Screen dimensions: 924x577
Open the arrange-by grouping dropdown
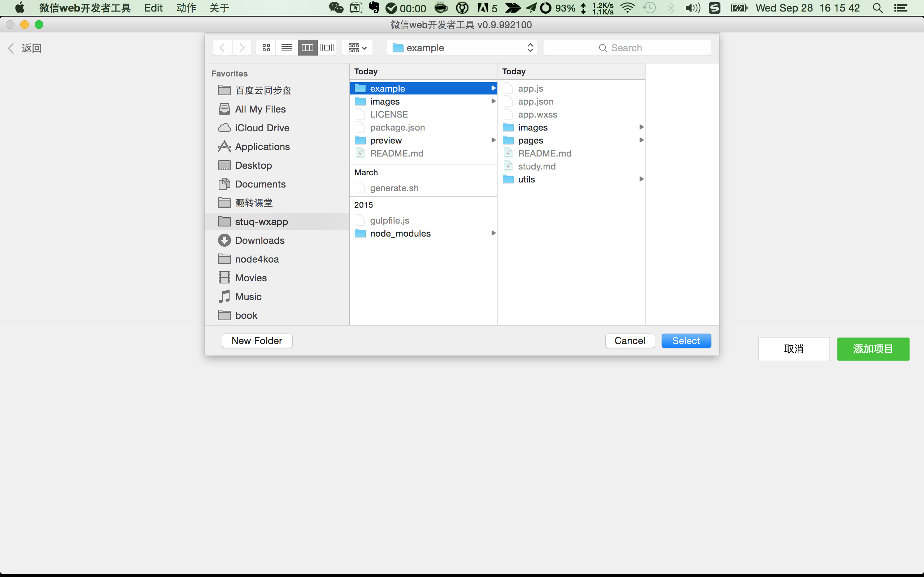pyautogui.click(x=357, y=48)
